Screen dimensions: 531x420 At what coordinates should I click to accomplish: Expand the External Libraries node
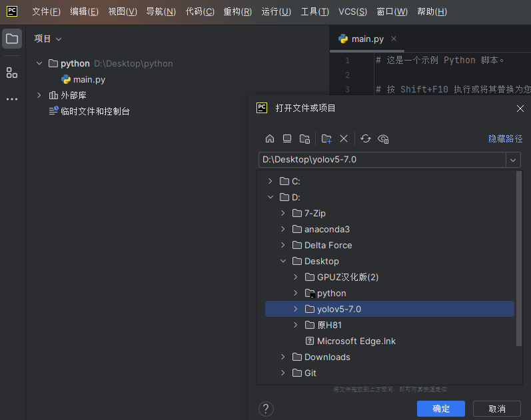(39, 95)
